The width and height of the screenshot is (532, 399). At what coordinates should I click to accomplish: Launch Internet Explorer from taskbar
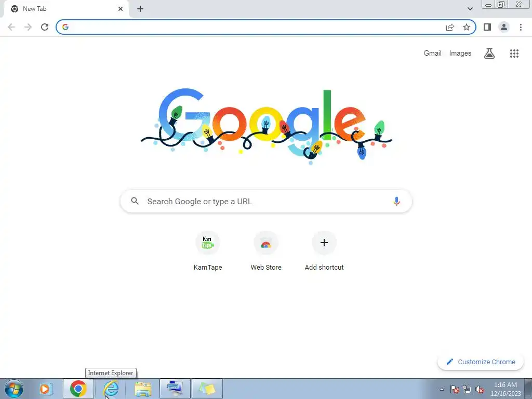point(111,389)
